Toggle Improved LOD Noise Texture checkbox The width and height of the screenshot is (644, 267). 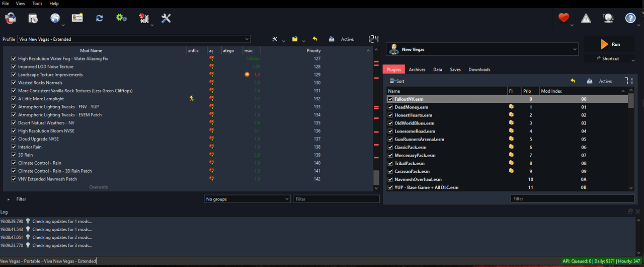tap(14, 66)
